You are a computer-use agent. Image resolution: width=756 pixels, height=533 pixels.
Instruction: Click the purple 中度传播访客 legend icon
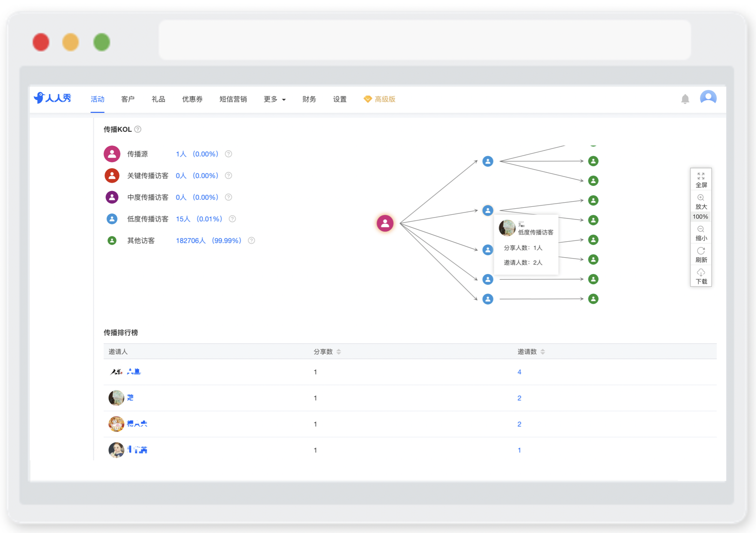click(x=112, y=197)
